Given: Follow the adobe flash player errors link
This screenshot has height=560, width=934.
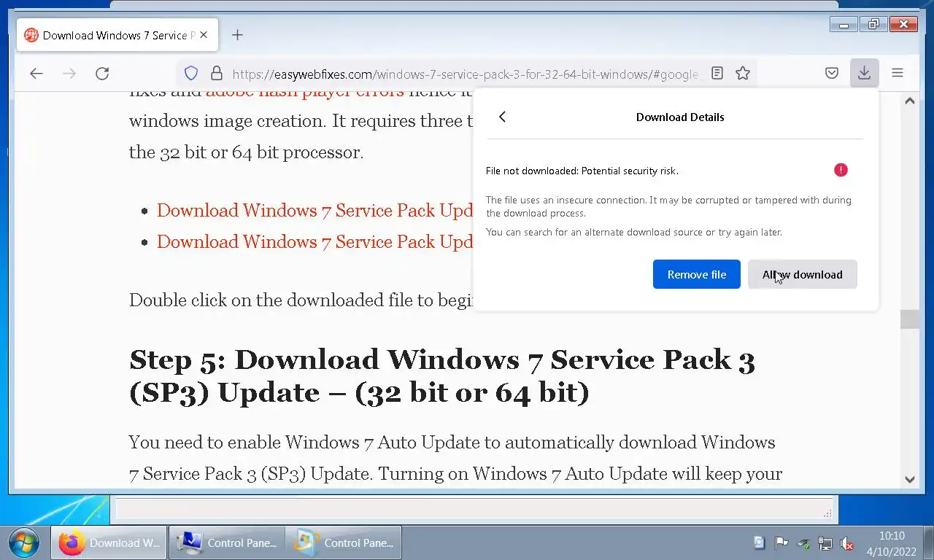Looking at the screenshot, I should [x=304, y=93].
